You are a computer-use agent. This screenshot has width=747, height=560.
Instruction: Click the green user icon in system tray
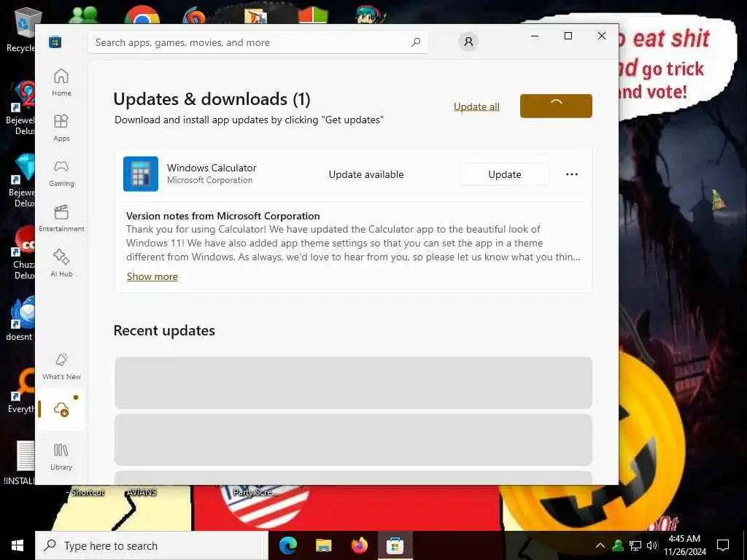[x=618, y=545]
